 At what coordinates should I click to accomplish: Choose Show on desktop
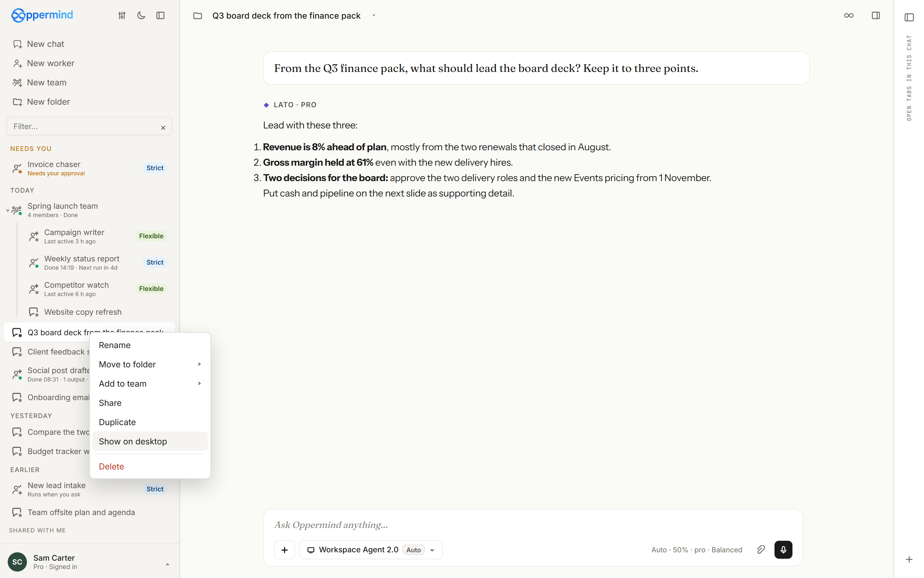coord(150,441)
